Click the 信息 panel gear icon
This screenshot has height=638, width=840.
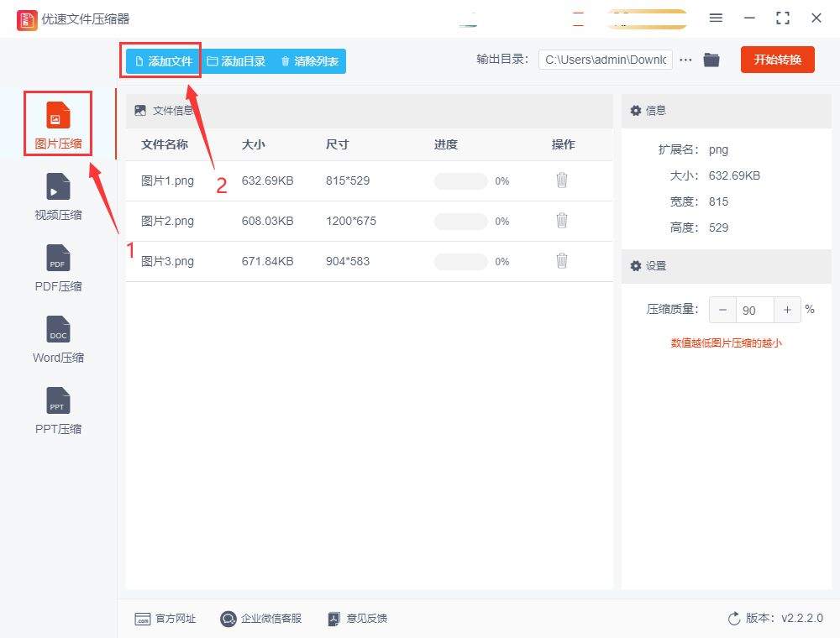point(635,111)
